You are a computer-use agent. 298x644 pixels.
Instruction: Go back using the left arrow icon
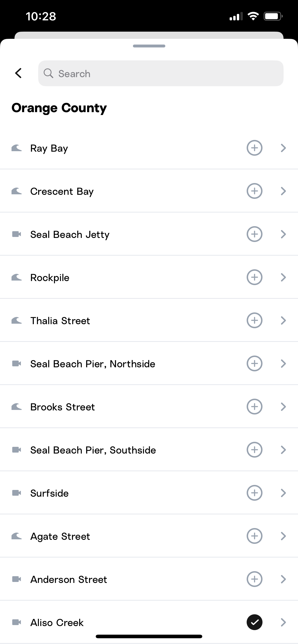pos(18,73)
